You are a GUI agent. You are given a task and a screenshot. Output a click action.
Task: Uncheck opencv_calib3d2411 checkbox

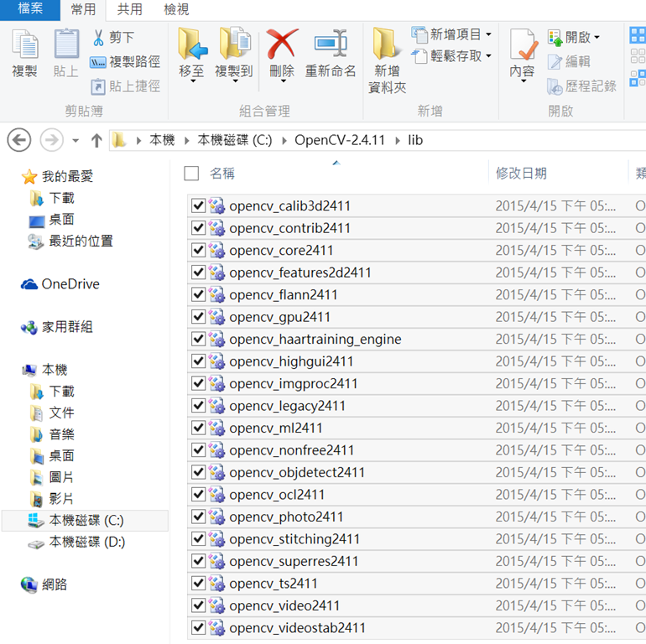(x=198, y=205)
